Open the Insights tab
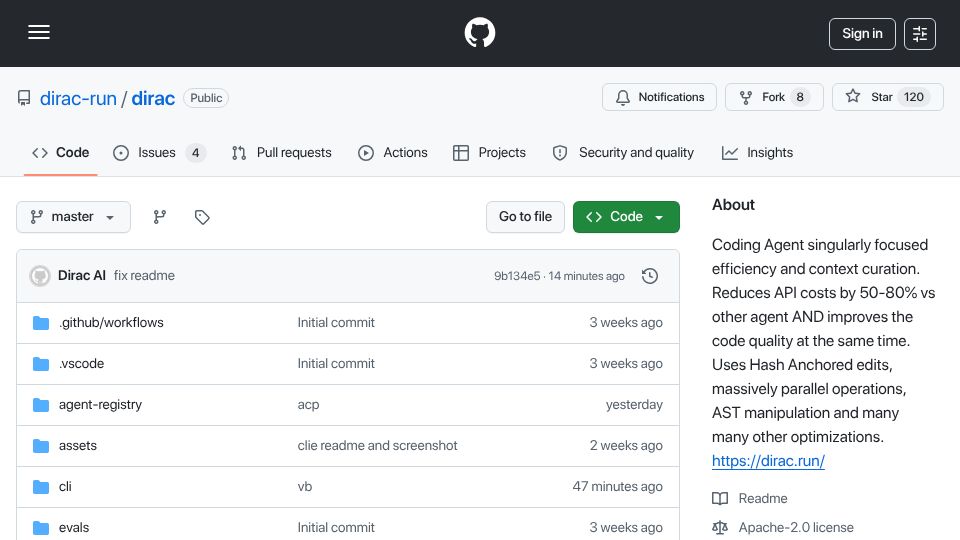Screen dimensions: 960x540 757,152
